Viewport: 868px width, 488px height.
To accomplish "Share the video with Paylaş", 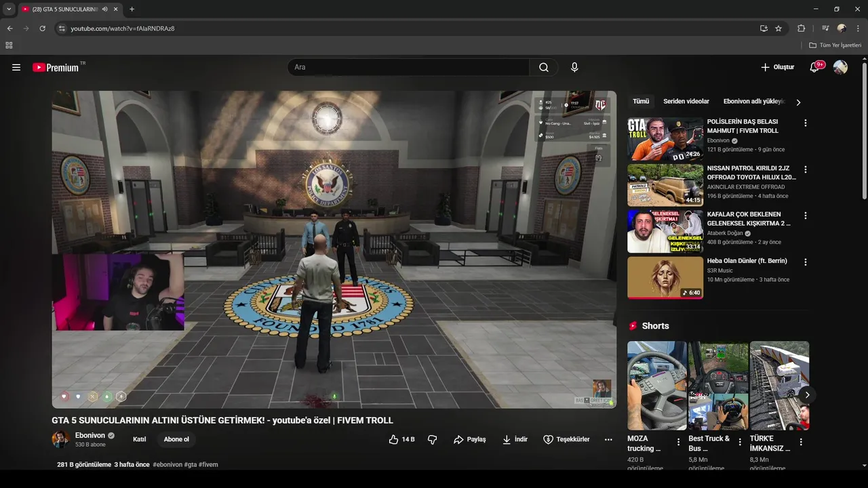I will pos(470,439).
